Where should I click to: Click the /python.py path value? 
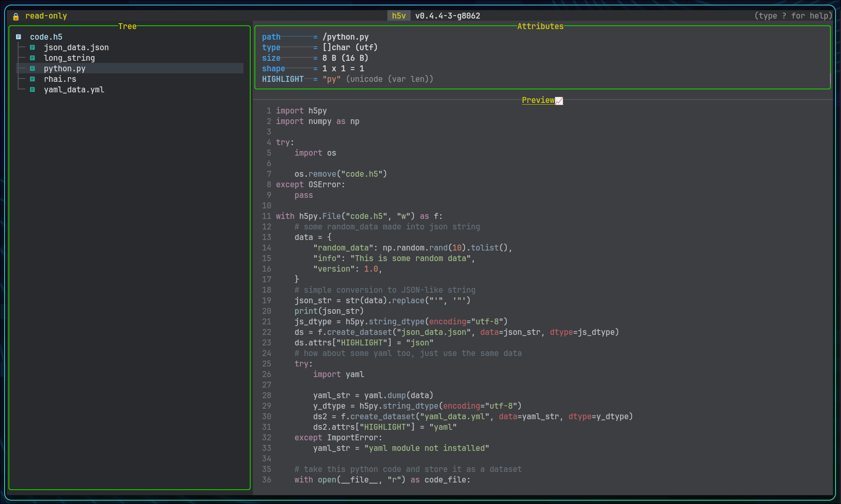[x=346, y=37]
